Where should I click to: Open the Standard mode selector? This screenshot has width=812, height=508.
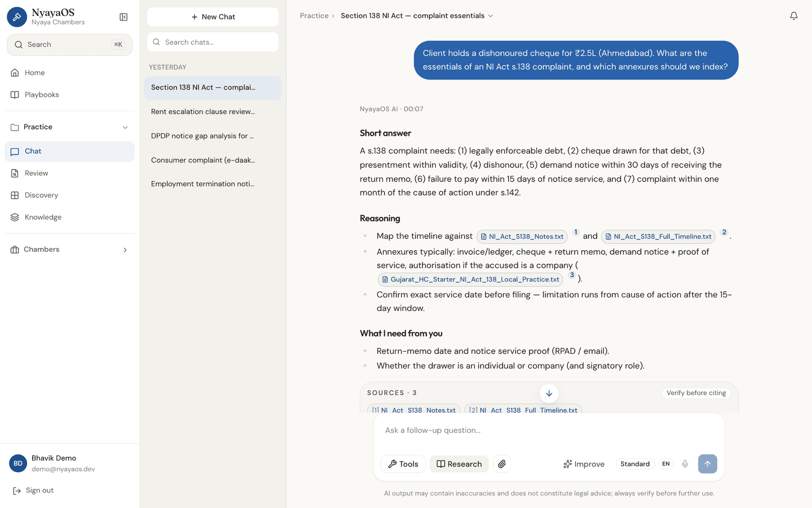[x=635, y=464]
